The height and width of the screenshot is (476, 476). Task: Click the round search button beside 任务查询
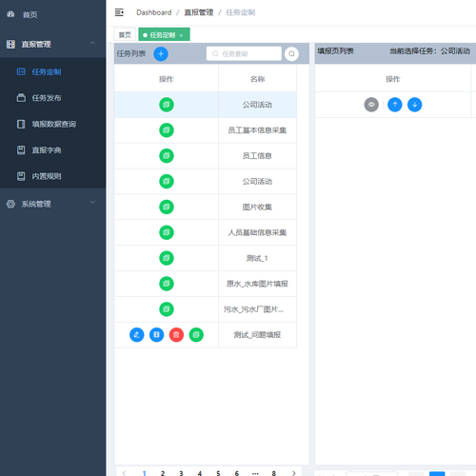(291, 53)
